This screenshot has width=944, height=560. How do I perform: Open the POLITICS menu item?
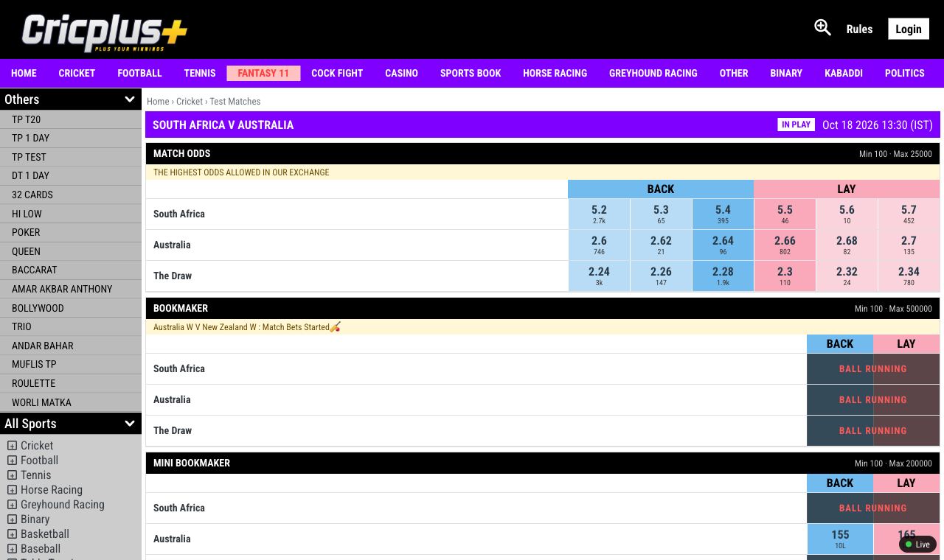(905, 73)
